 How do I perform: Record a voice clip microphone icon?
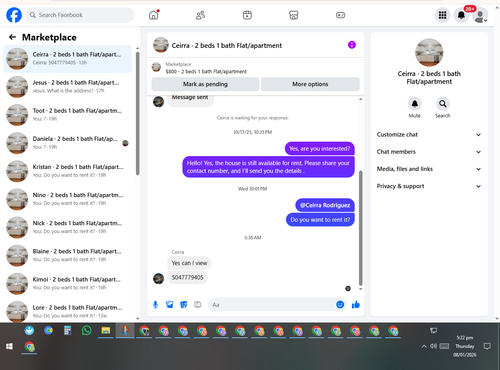(x=155, y=305)
